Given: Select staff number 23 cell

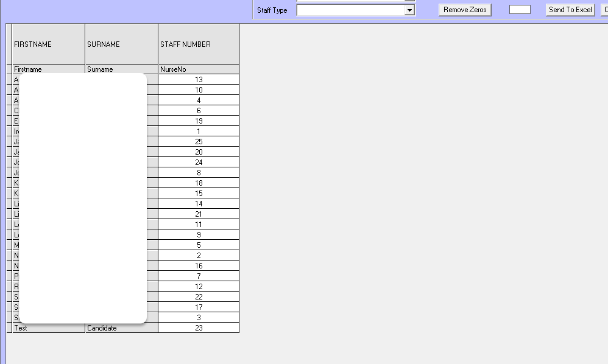Looking at the screenshot, I should (x=199, y=328).
